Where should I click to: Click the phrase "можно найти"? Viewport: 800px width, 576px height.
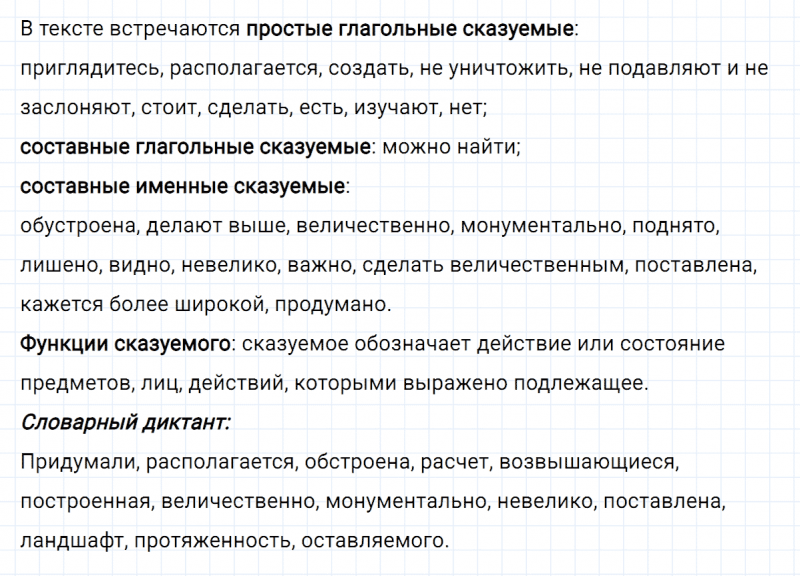coord(467,147)
